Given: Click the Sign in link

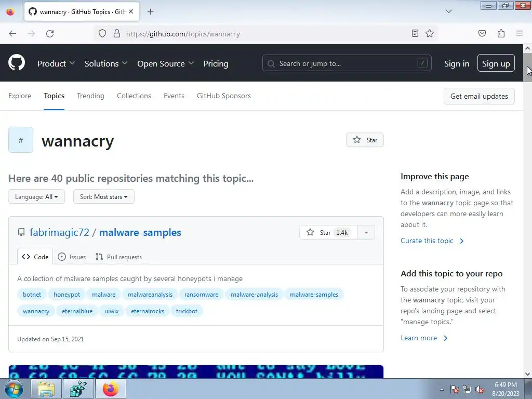Looking at the screenshot, I should 457,63.
